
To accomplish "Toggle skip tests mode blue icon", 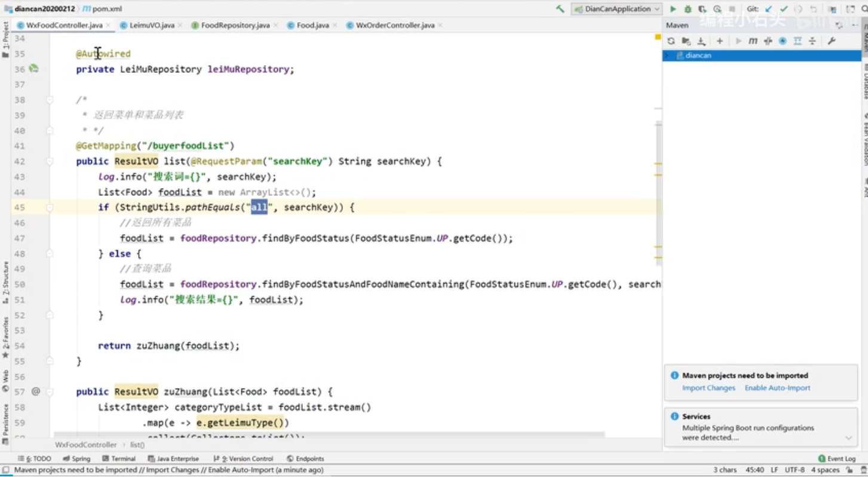I will [x=783, y=41].
